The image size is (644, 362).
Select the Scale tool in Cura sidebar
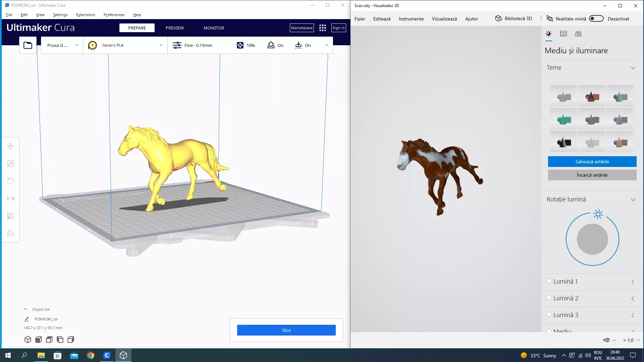(10, 164)
